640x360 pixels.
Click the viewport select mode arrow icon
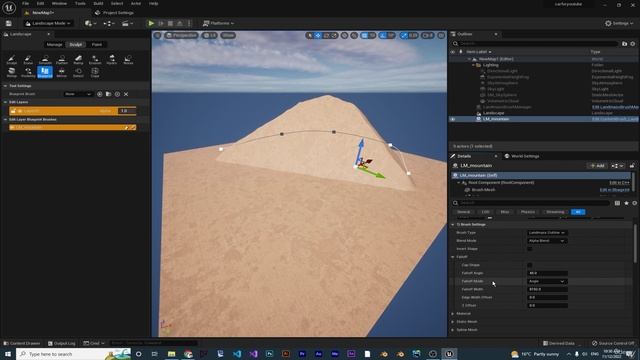[x=309, y=36]
